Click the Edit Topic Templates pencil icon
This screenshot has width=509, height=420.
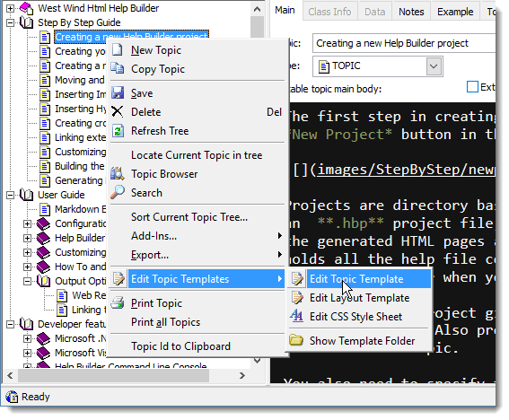click(x=118, y=279)
